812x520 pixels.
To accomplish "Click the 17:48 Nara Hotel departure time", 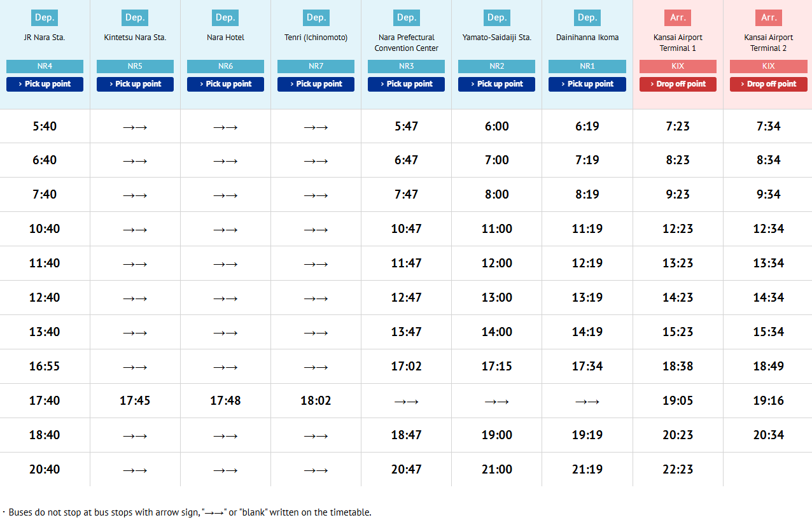I will pos(225,401).
